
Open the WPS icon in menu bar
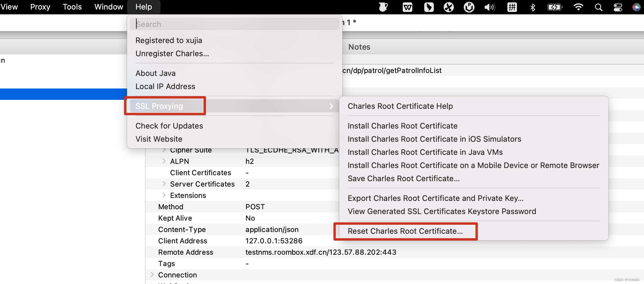tap(407, 7)
